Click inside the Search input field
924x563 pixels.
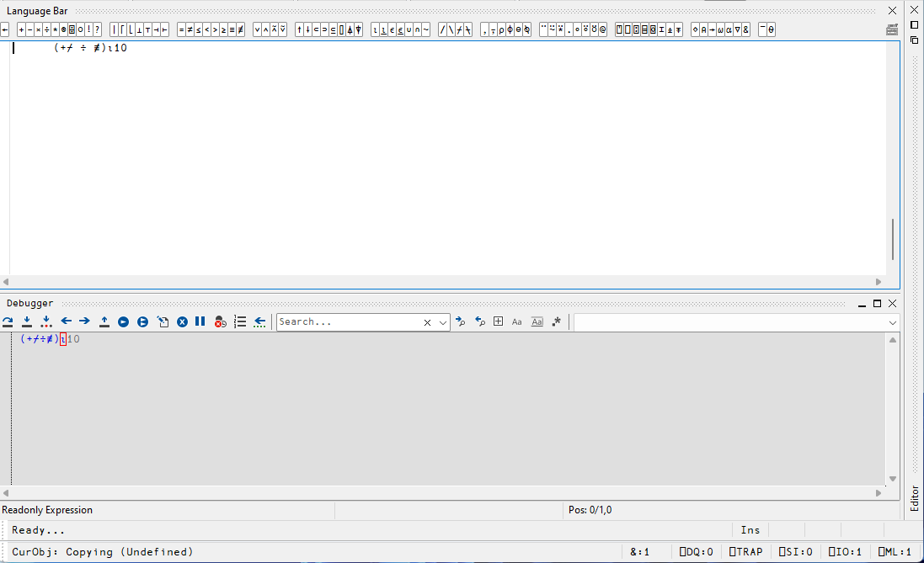(x=347, y=321)
